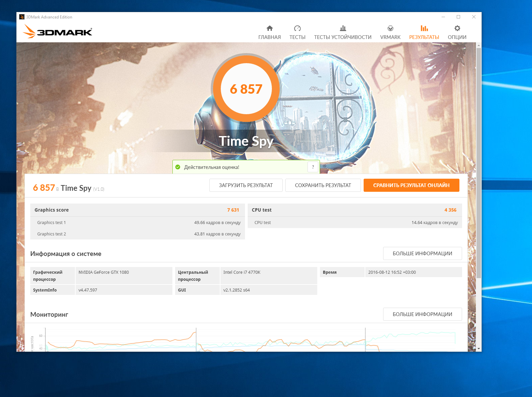Click the 14.64 кадров в секунду value
Screen dimensions: 532x397
pos(435,222)
